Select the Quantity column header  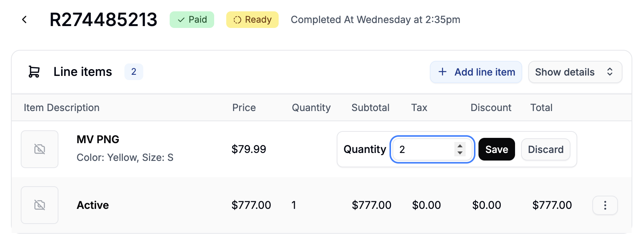click(x=311, y=108)
